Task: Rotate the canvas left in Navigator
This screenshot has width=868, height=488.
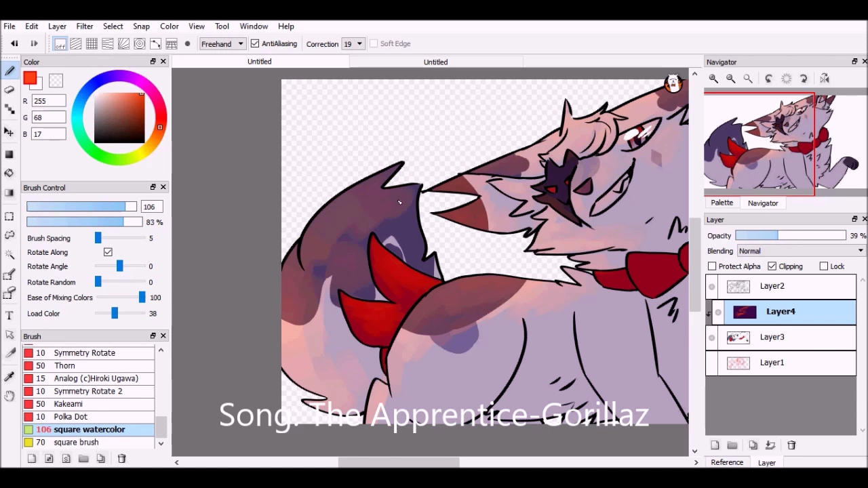Action: [769, 79]
